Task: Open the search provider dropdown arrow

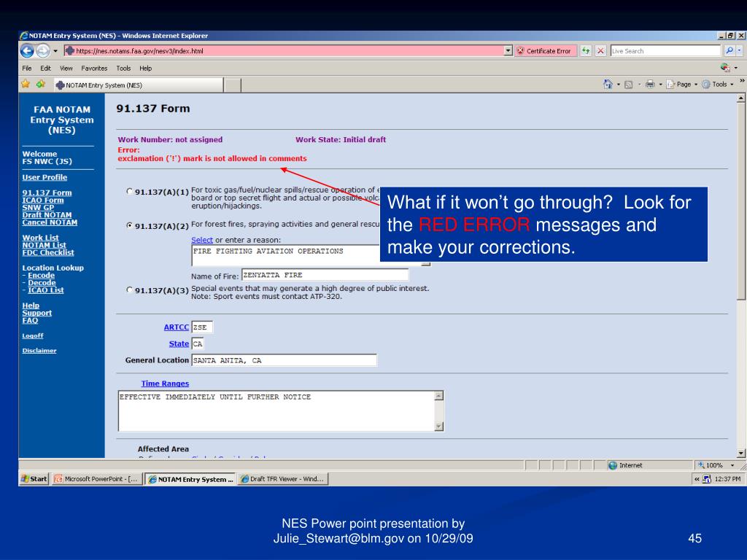Action: point(739,50)
